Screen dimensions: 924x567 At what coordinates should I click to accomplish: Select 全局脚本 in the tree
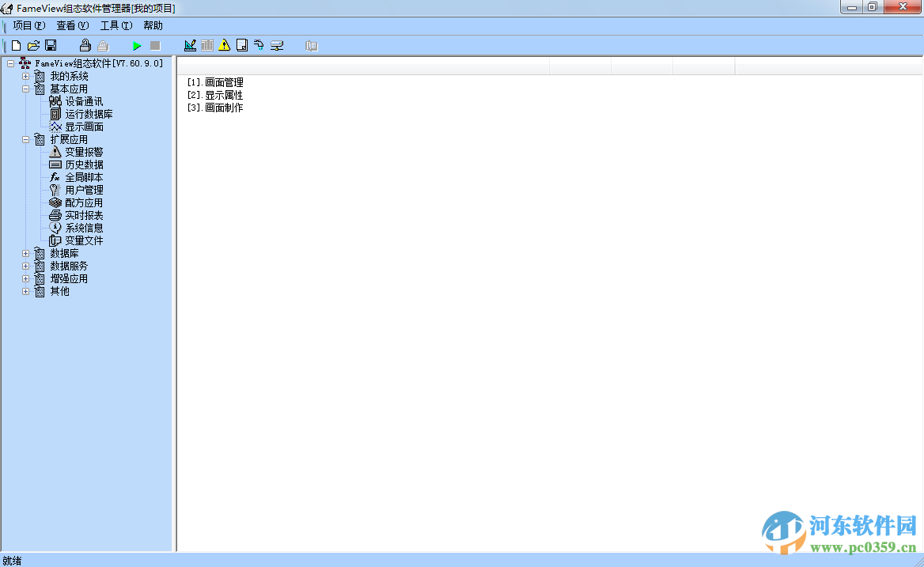pyautogui.click(x=84, y=177)
